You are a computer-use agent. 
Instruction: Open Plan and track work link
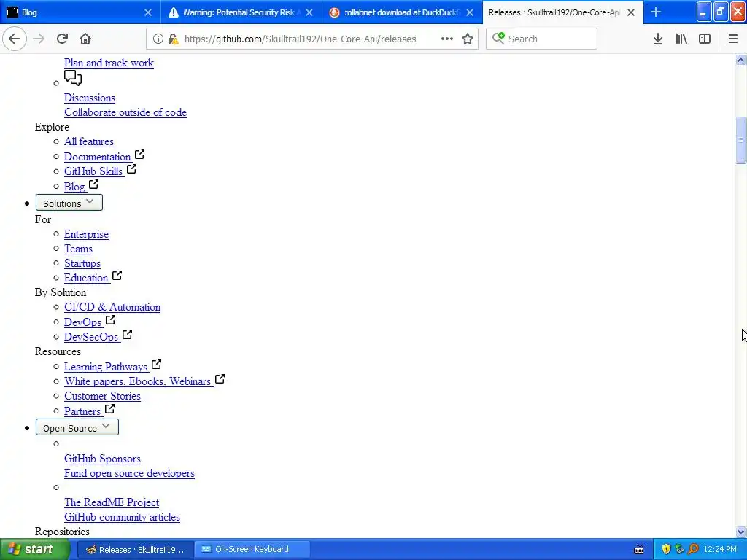[x=109, y=63]
